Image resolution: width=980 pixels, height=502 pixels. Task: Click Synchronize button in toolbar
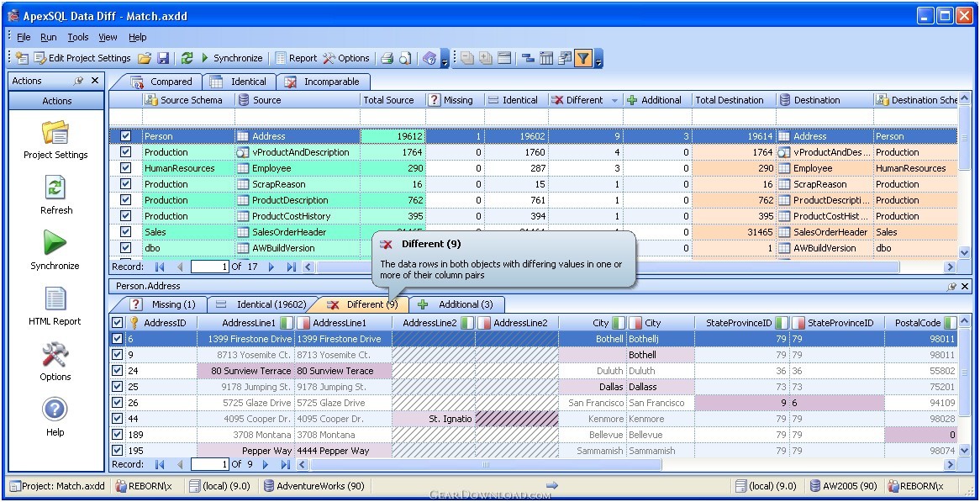point(230,58)
